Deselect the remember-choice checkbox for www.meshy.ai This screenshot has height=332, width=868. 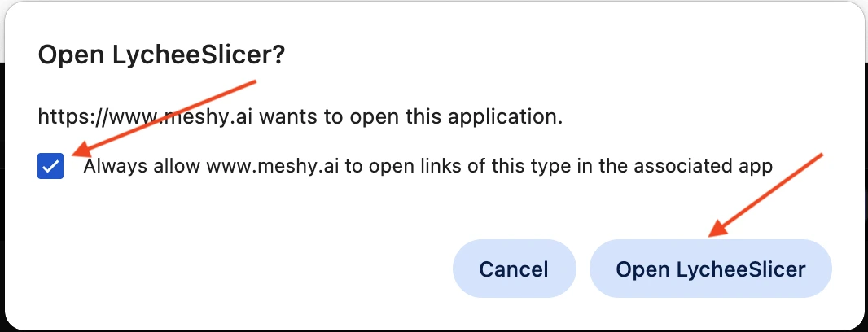[x=50, y=167]
